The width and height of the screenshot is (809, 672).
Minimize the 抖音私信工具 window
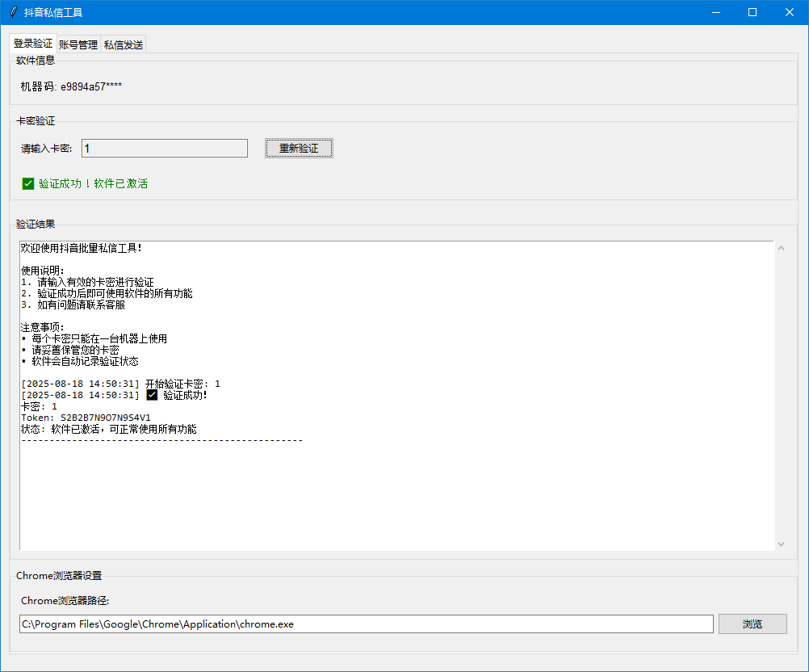point(715,12)
